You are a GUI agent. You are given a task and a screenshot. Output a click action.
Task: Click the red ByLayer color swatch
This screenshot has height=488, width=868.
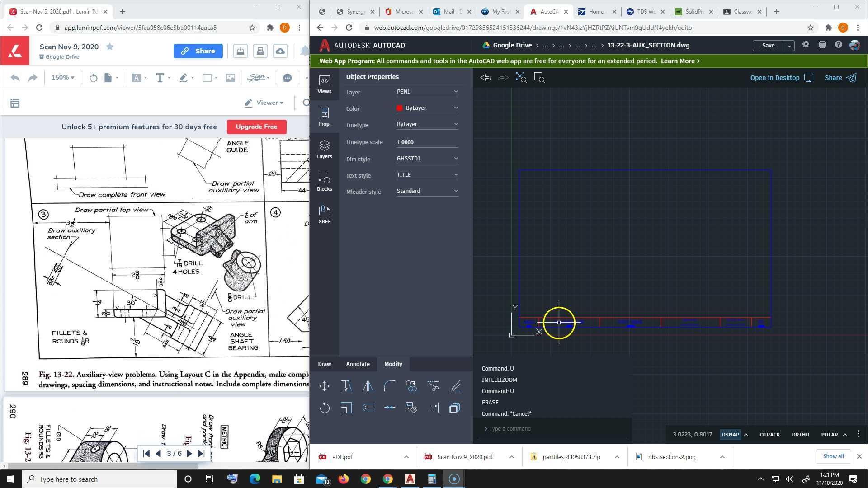coord(400,108)
